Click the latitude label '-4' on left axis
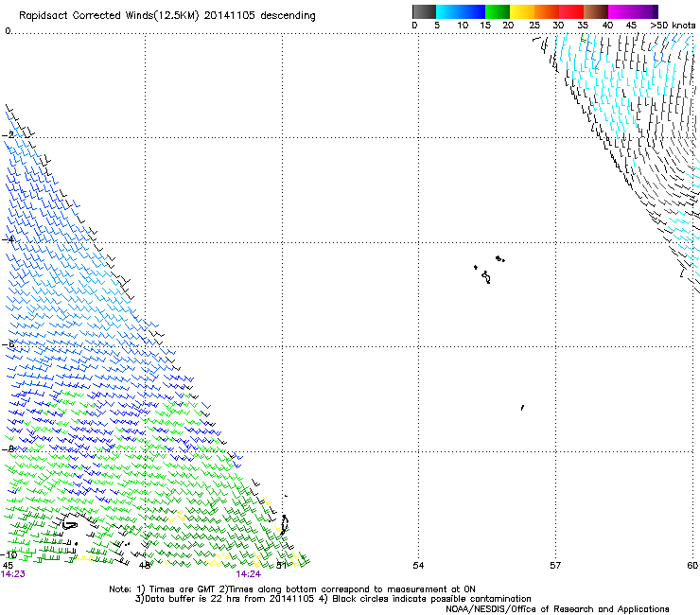The height and width of the screenshot is (615, 700). tap(8, 239)
